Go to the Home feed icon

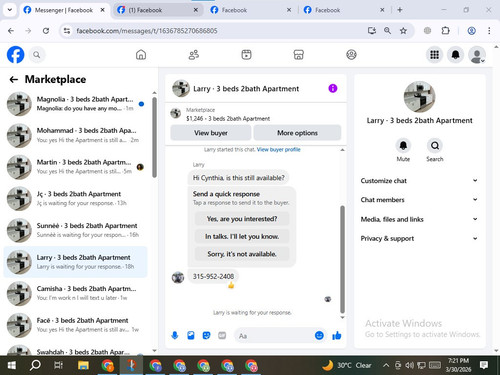[x=141, y=55]
